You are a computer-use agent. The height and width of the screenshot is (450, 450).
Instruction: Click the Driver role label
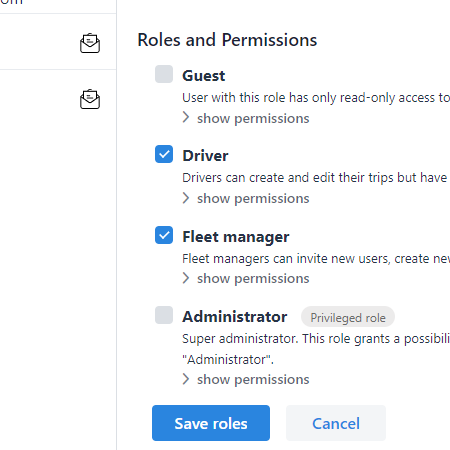coord(205,156)
